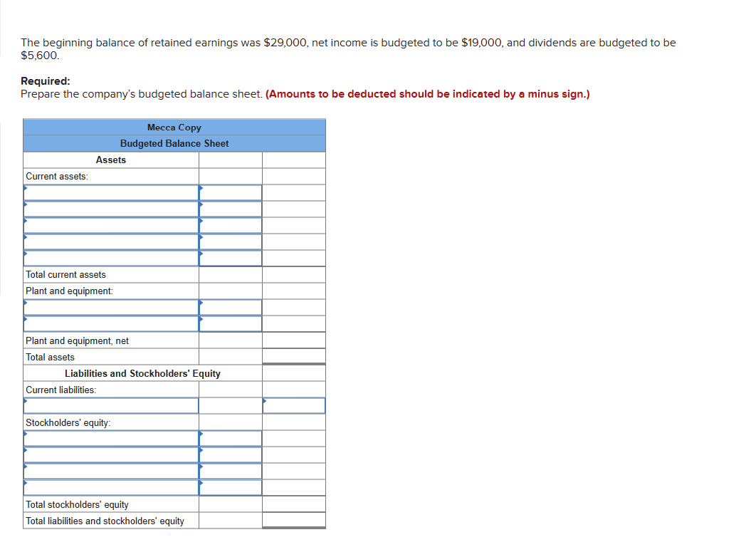Select the red minus sign instruction text
The image size is (756, 557).
tap(427, 94)
